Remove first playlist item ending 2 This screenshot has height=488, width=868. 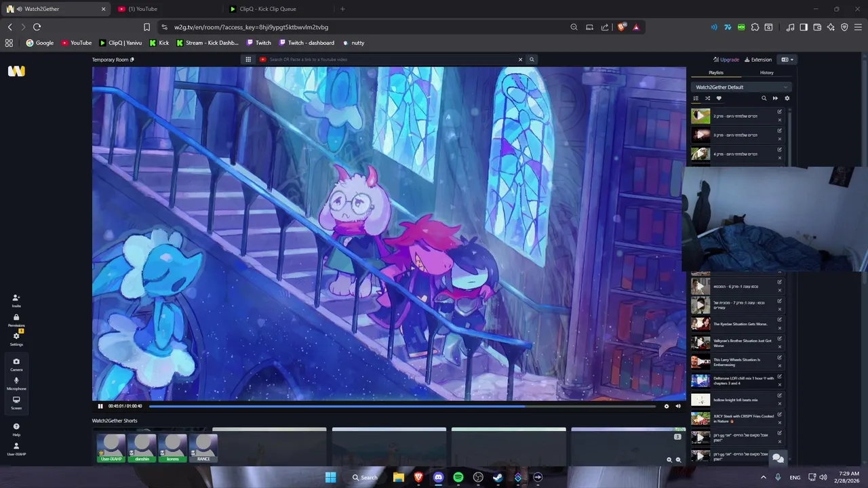coord(779,120)
